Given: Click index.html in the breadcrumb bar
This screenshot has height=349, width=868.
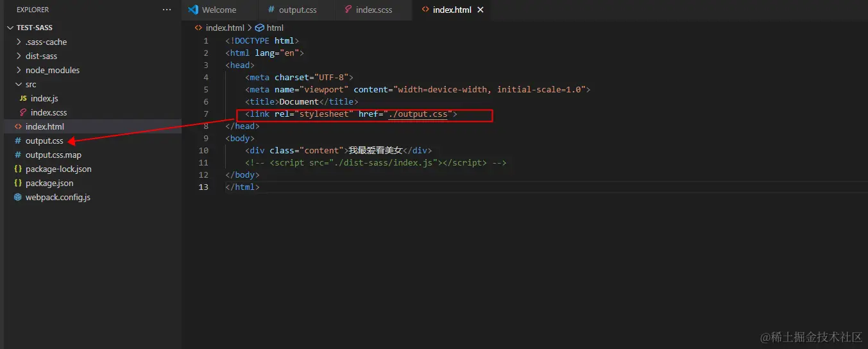Looking at the screenshot, I should 225,28.
